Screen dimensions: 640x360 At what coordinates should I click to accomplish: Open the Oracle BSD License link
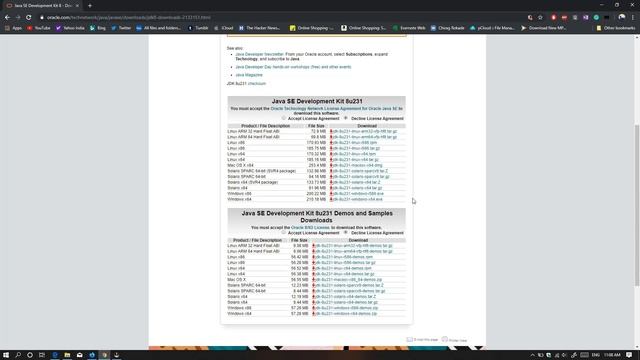click(310, 227)
